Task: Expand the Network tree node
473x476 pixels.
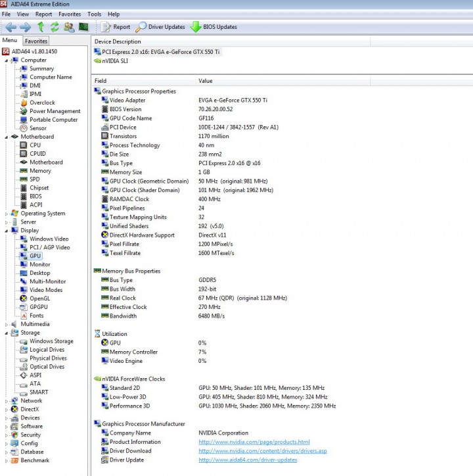Action: 7,400
